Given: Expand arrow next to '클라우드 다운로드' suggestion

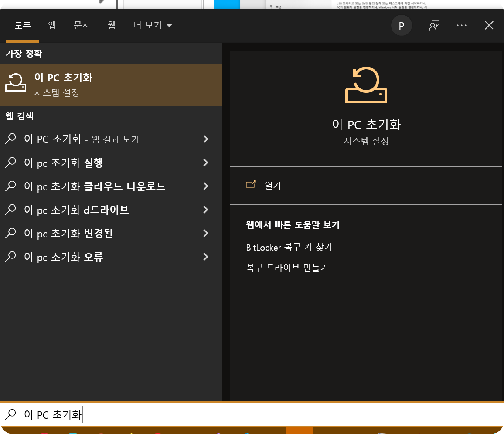Looking at the screenshot, I should click(206, 186).
